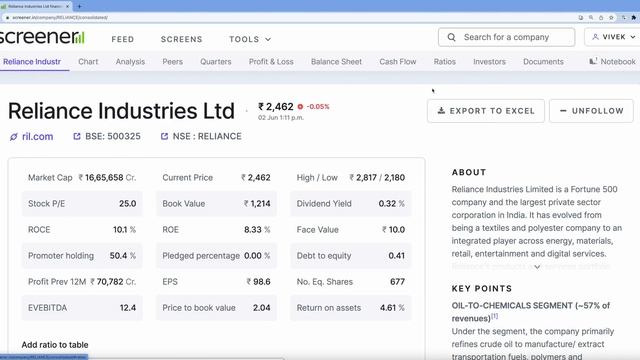Open the NSE : RELIANCE link
Image resolution: width=640 pixels, height=360 pixels.
pos(207,136)
